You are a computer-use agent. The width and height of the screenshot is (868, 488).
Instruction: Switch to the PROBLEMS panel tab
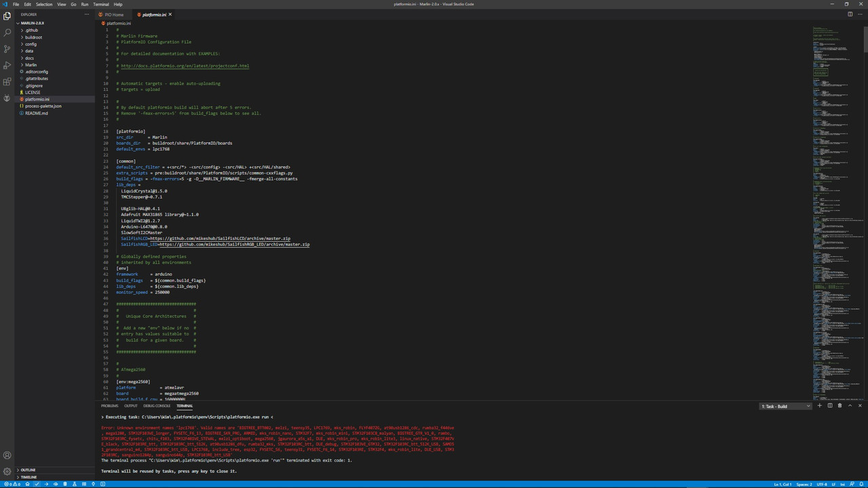pos(110,406)
